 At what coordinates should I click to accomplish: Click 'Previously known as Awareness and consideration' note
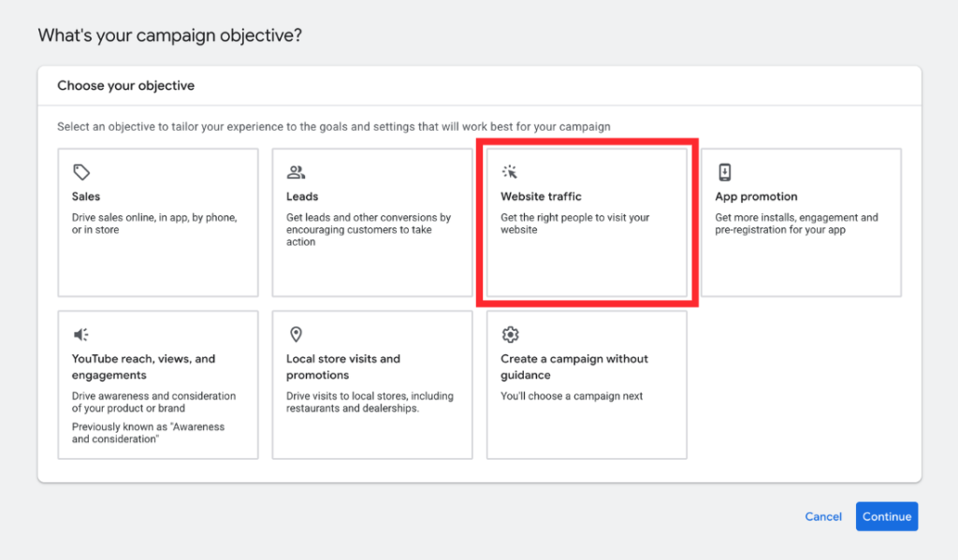148,433
